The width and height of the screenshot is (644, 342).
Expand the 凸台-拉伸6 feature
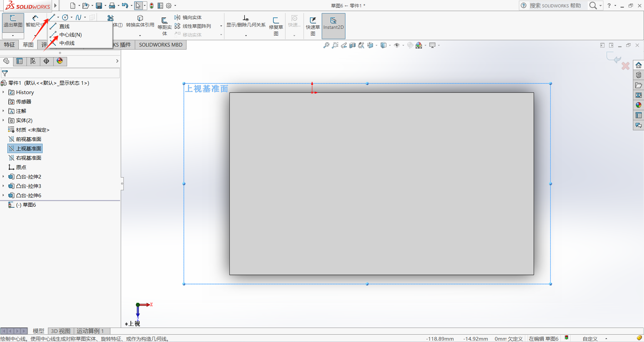(x=3, y=195)
